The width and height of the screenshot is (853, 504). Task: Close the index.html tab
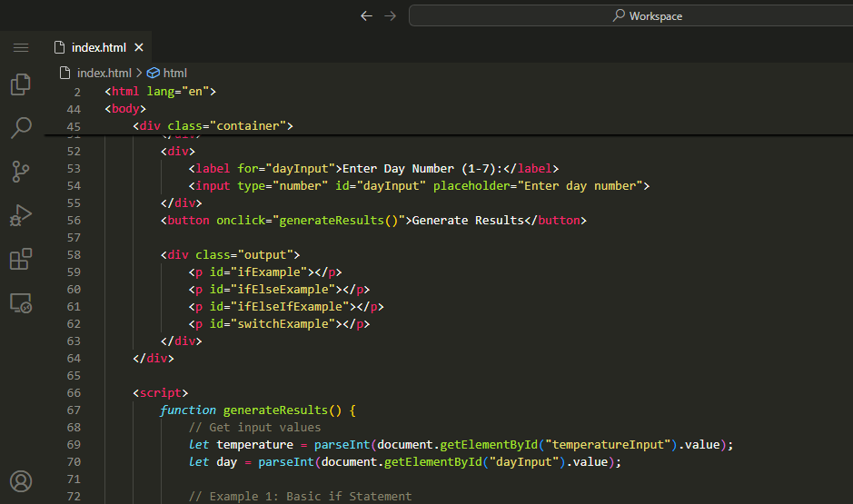coord(139,47)
